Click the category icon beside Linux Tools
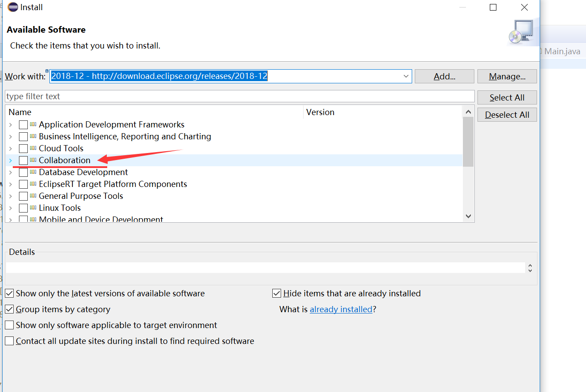This screenshot has width=586, height=392. pyautogui.click(x=33, y=208)
